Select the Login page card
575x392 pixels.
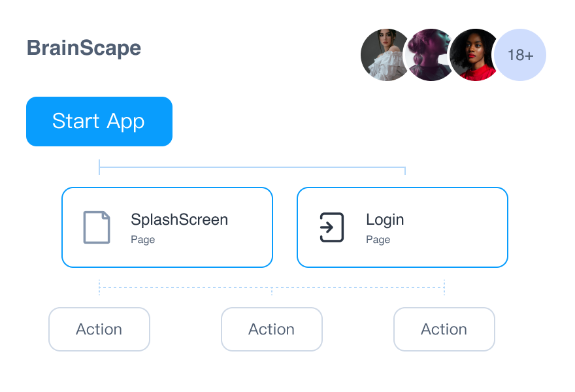tap(402, 227)
